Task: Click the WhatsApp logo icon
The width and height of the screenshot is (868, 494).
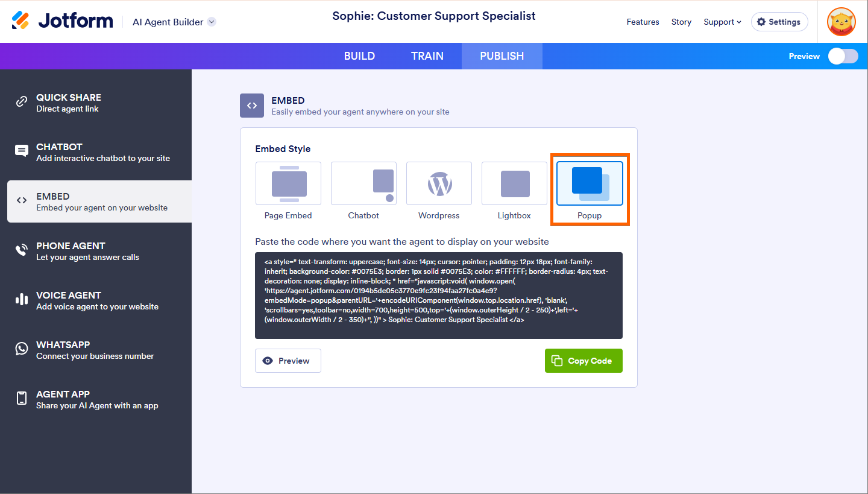Action: [22, 349]
